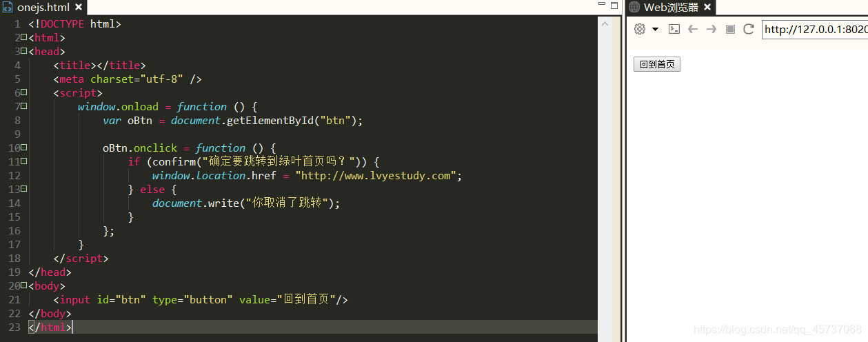The image size is (868, 342).
Task: Refresh the Web browser page
Action: [749, 29]
